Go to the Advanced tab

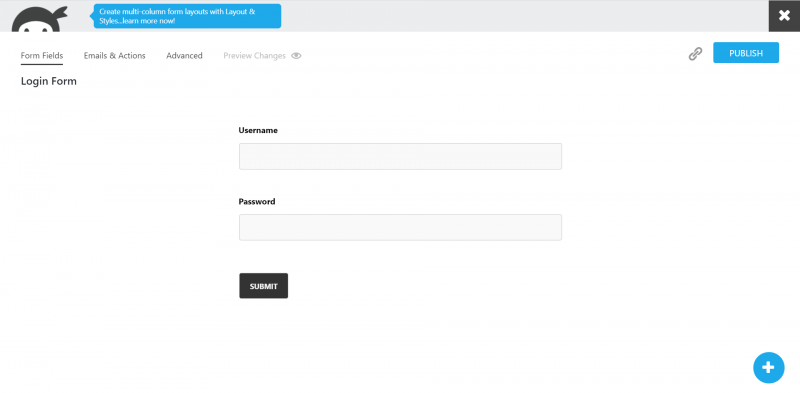(x=184, y=56)
